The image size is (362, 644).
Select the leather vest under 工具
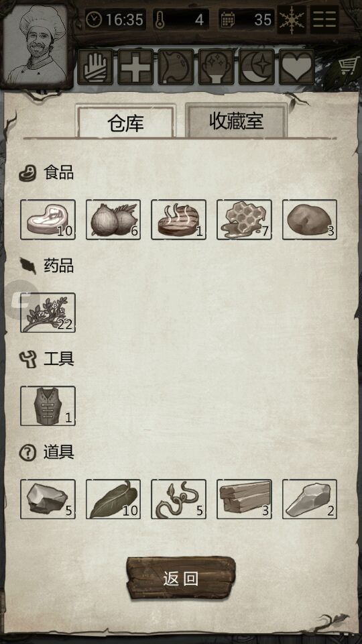[x=48, y=406]
